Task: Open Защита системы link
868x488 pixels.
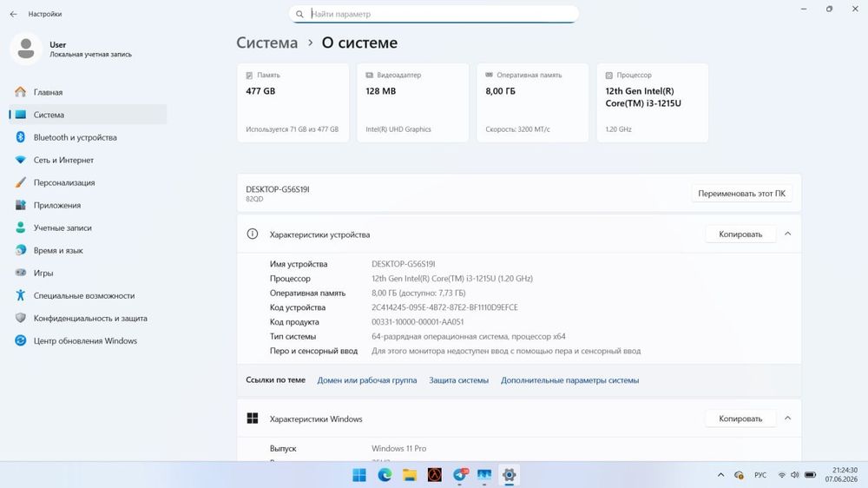Action: point(459,380)
